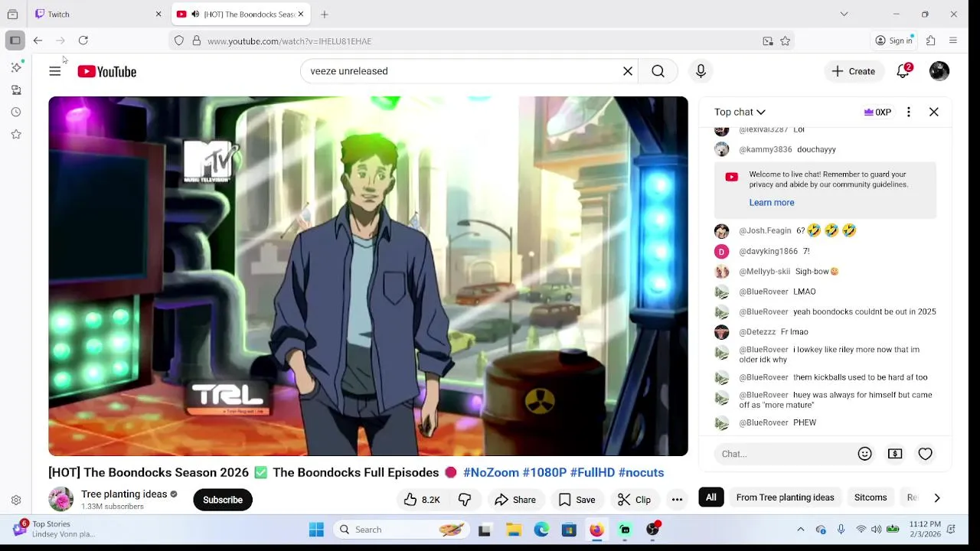Open the chat emoji picker
The height and width of the screenshot is (551, 980).
[864, 454]
